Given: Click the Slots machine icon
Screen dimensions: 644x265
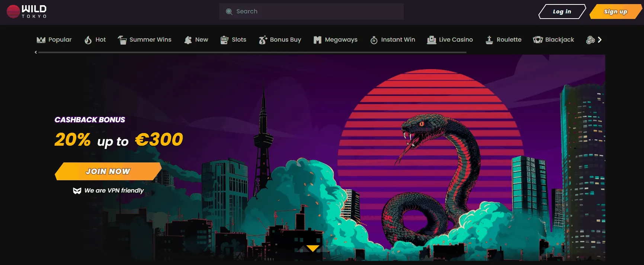Looking at the screenshot, I should click(224, 40).
